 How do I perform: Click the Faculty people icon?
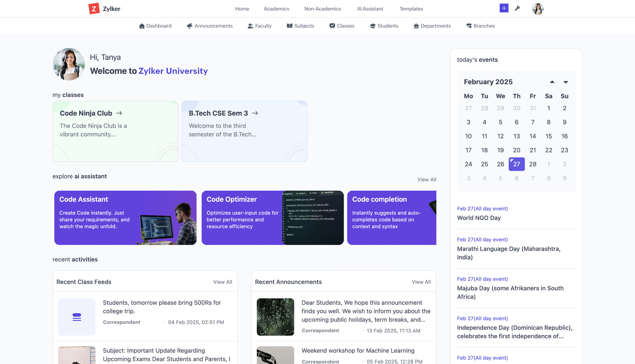coord(250,26)
